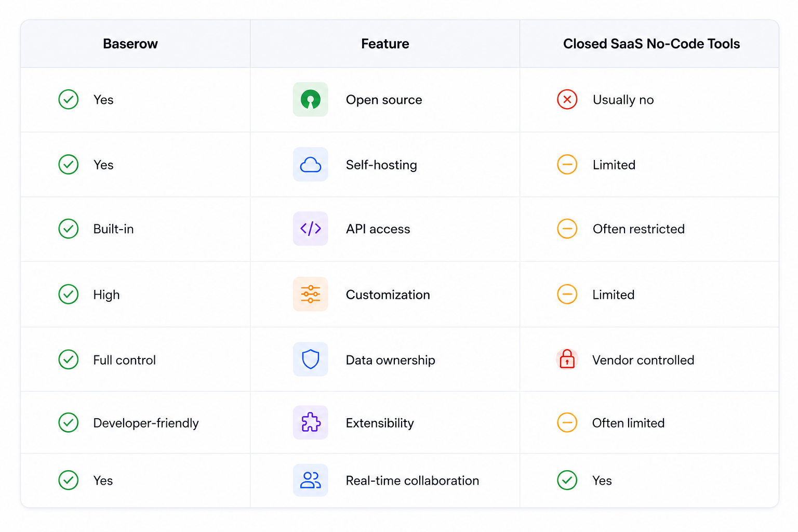The height and width of the screenshot is (532, 798).
Task: Click the red lock icon beside Vendor controlled
Action: click(567, 359)
